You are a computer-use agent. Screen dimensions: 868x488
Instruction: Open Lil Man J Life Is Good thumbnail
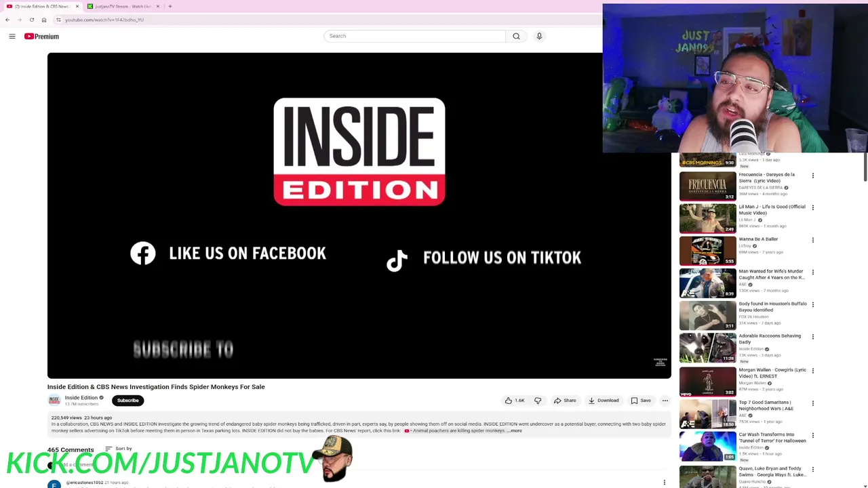point(708,218)
